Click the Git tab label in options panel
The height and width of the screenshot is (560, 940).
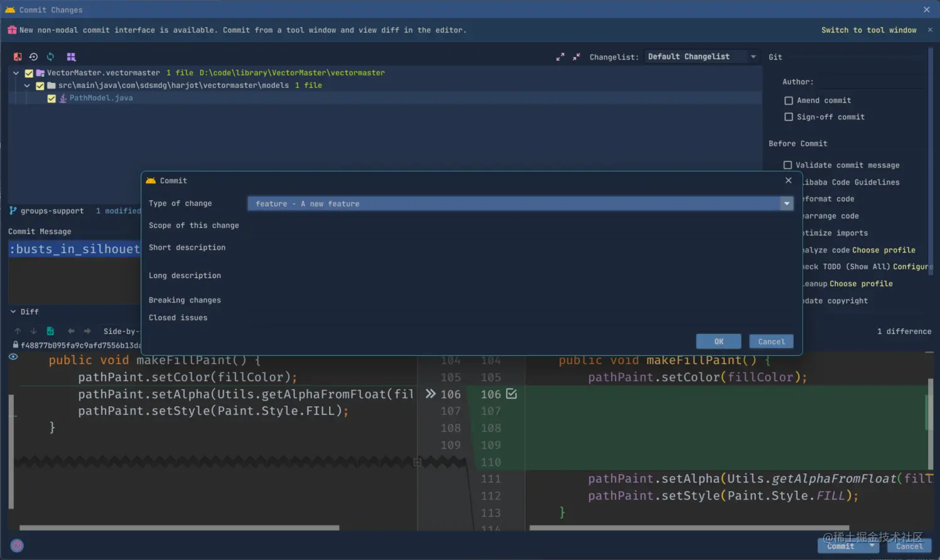point(775,57)
